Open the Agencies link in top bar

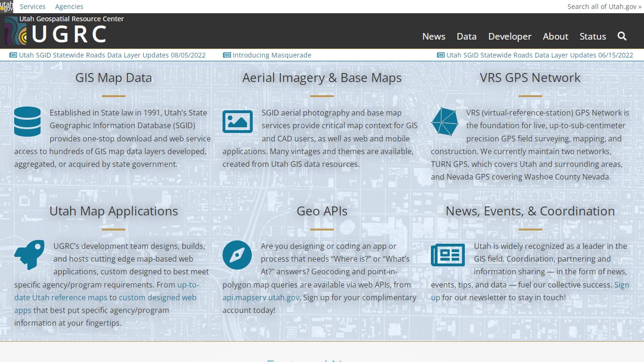[69, 7]
